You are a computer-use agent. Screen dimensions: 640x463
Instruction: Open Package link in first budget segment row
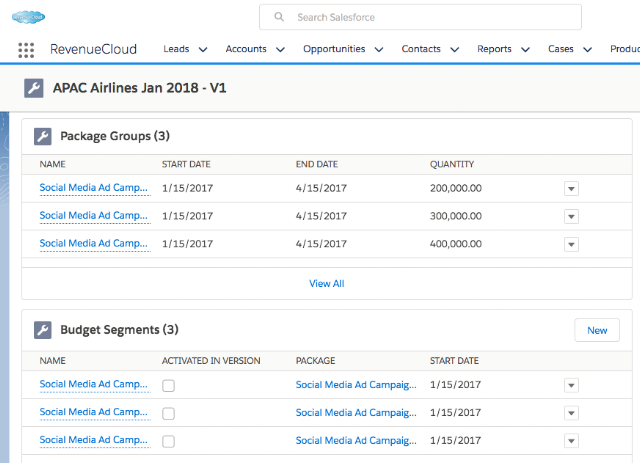coord(356,385)
